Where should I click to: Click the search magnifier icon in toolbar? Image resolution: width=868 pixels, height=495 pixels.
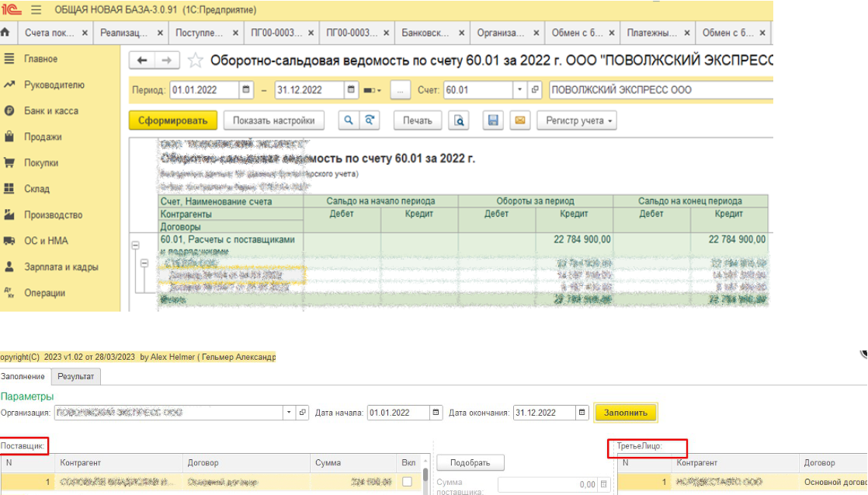[x=348, y=120]
